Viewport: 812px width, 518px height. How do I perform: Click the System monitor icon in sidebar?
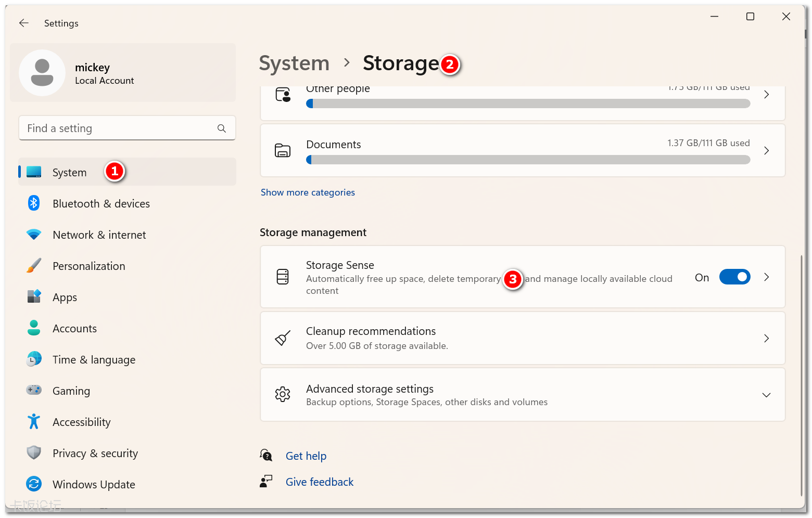pyautogui.click(x=34, y=172)
